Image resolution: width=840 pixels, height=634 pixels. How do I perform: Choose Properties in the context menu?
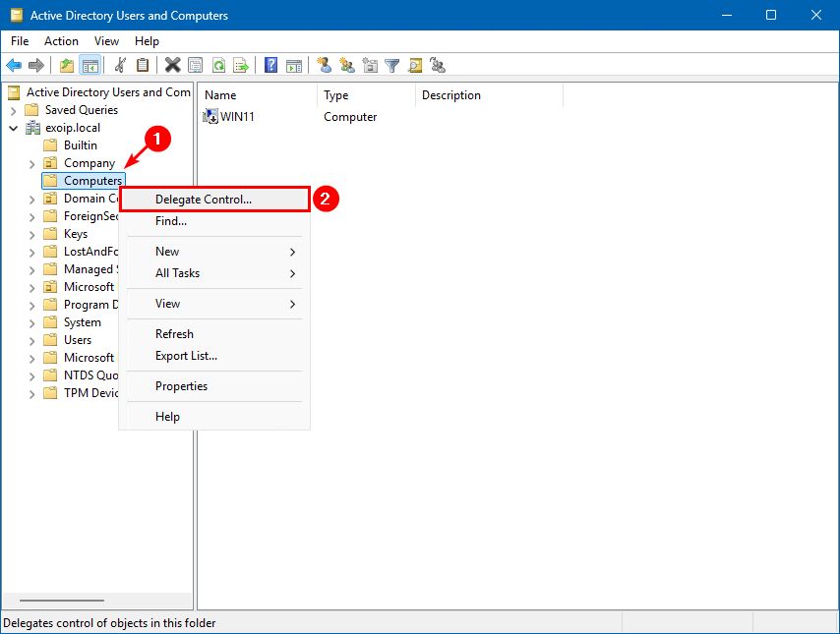click(x=181, y=386)
